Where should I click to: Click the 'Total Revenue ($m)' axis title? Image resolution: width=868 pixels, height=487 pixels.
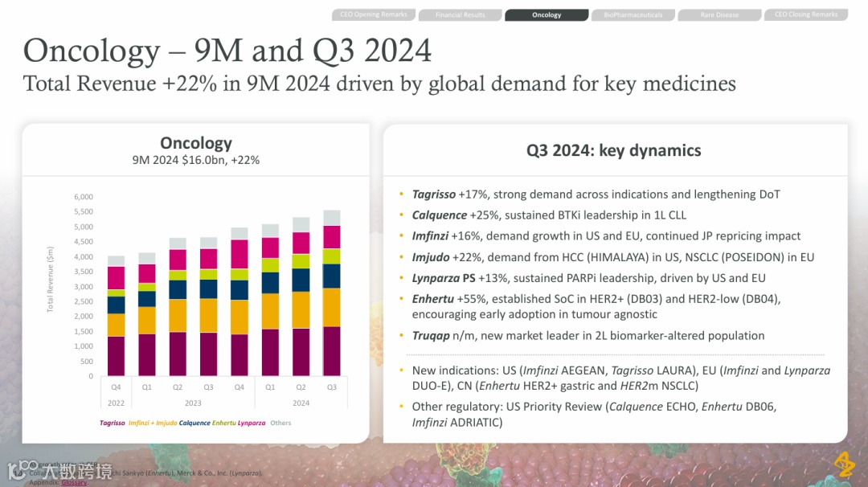point(50,280)
